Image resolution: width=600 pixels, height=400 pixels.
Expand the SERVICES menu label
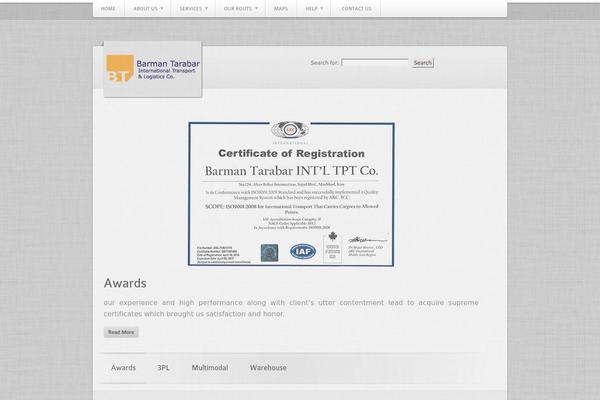coord(193,8)
